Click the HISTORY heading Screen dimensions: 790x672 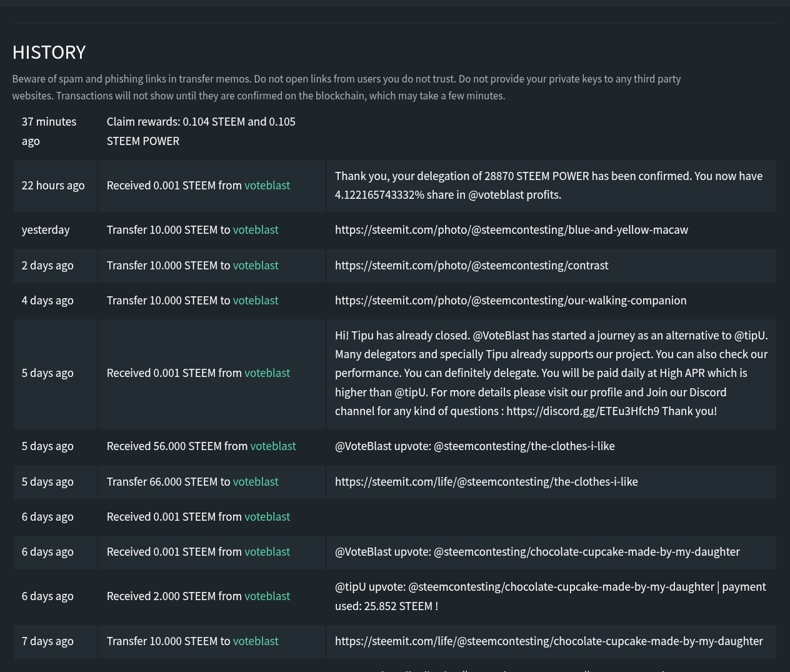tap(49, 53)
